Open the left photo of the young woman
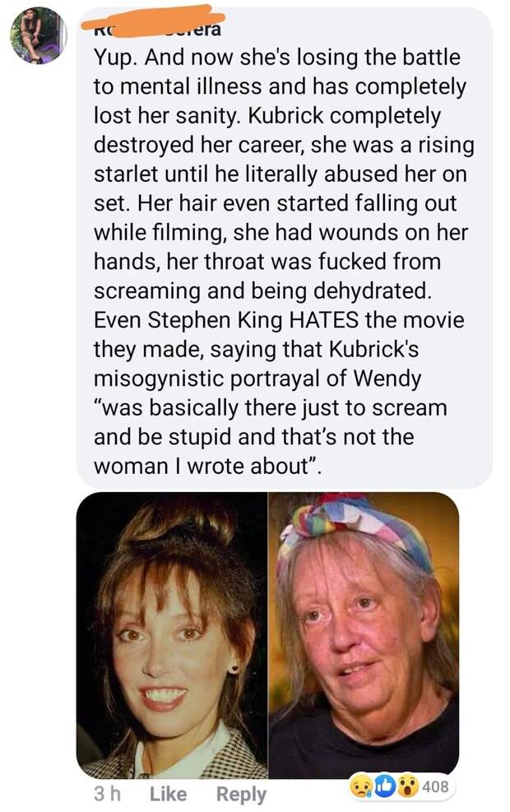Screen dimensions: 510x812 pos(172,635)
